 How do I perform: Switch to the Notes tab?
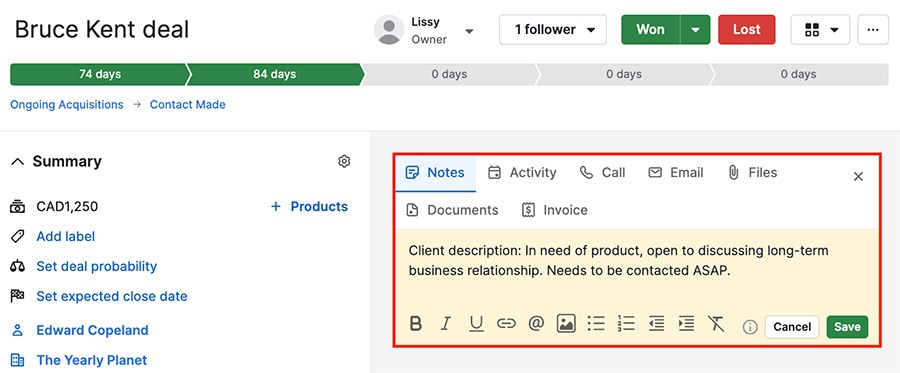coord(435,173)
